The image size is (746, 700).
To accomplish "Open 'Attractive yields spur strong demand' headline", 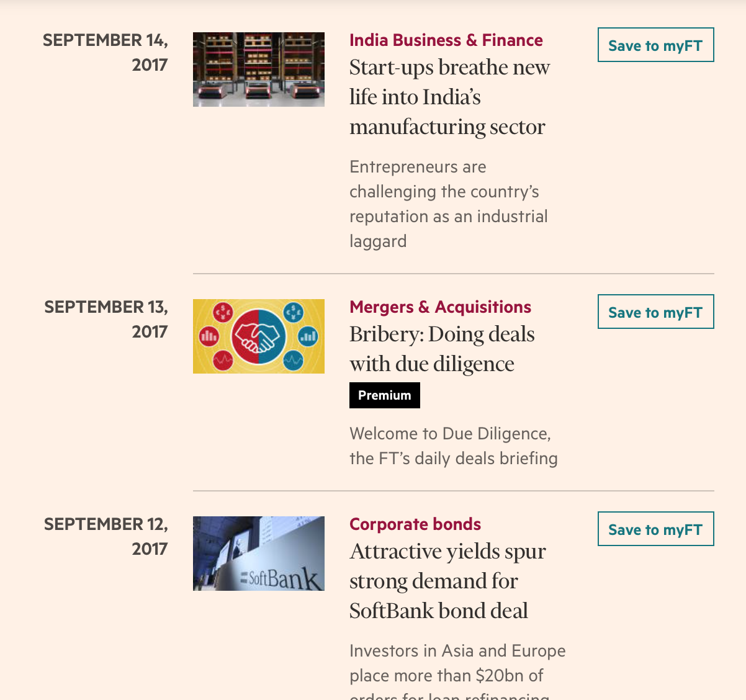I will 447,581.
